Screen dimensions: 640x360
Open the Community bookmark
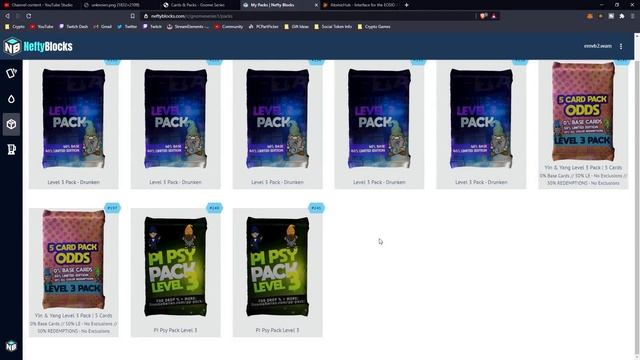tap(229, 27)
